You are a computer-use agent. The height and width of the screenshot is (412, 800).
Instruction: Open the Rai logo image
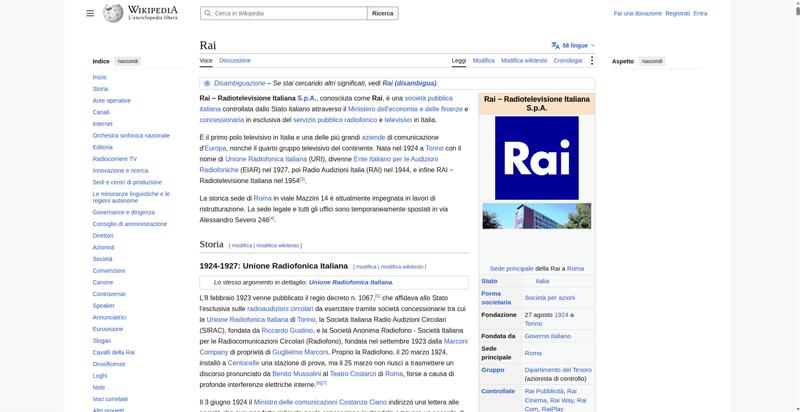click(537, 158)
